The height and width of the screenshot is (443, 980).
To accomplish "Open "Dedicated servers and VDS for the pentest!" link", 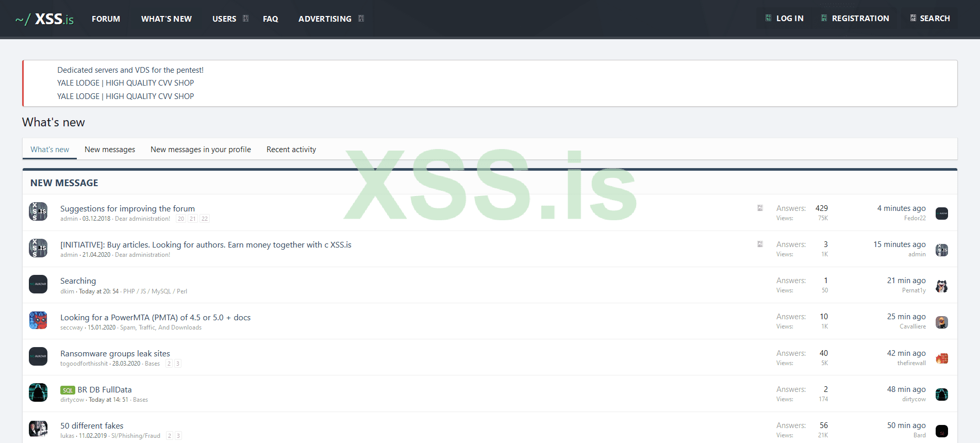I will point(130,70).
